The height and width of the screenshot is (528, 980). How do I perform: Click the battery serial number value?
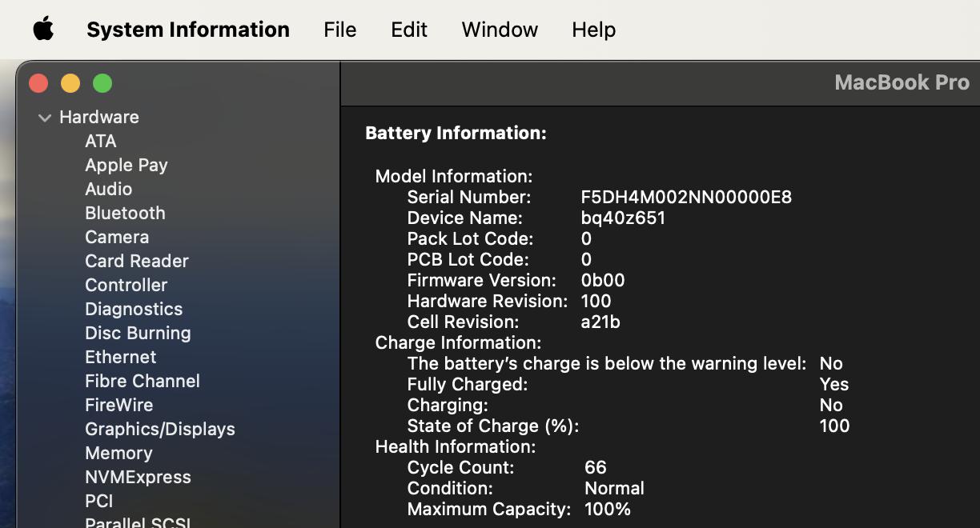(686, 197)
